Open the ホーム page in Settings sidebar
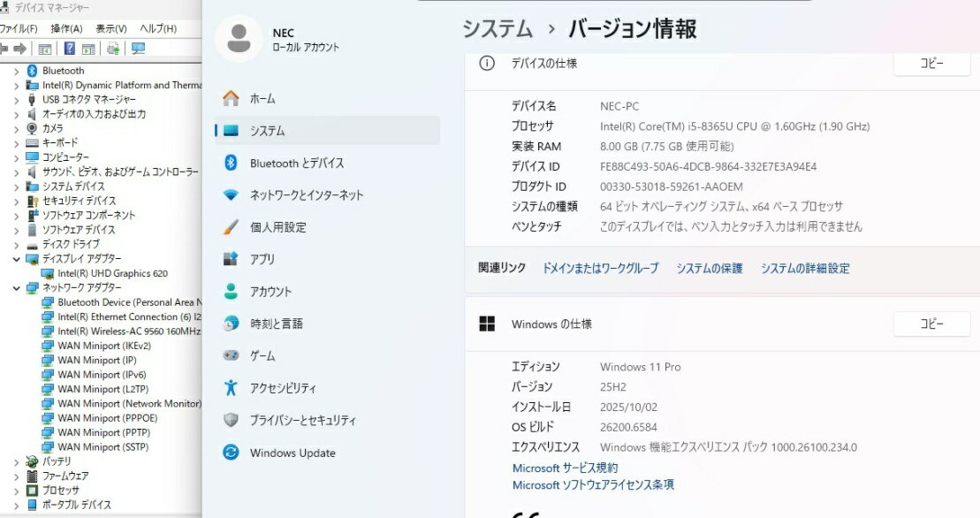The image size is (980, 518). [x=262, y=98]
